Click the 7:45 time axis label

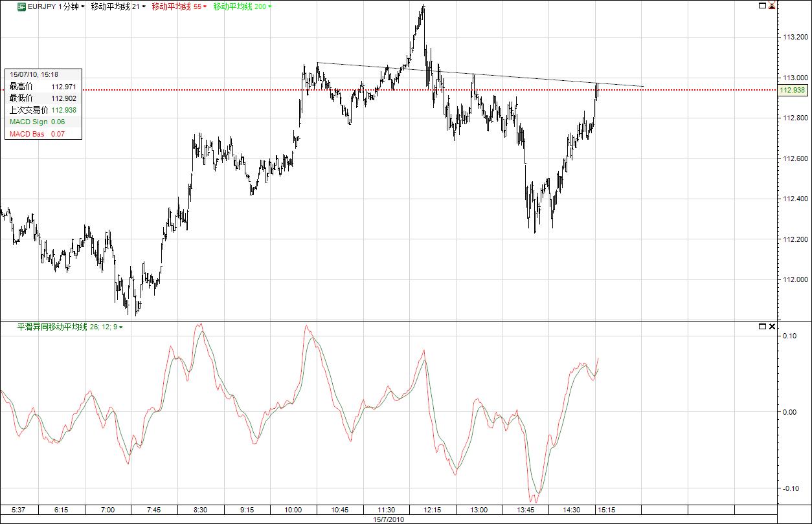click(x=153, y=510)
